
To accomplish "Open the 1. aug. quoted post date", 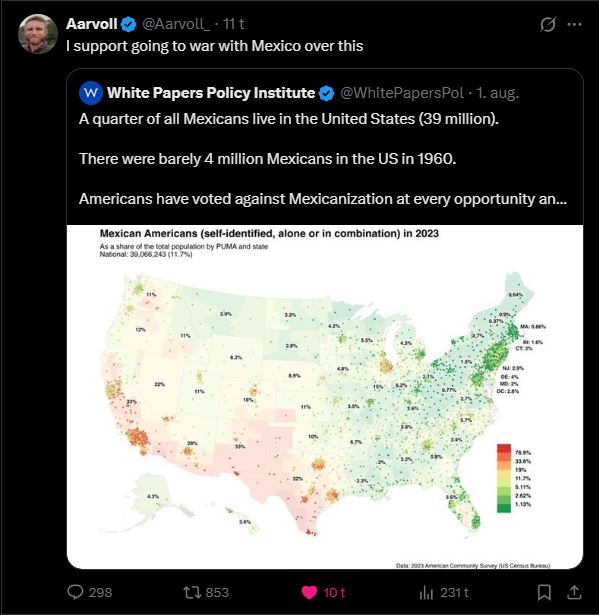I will [497, 93].
